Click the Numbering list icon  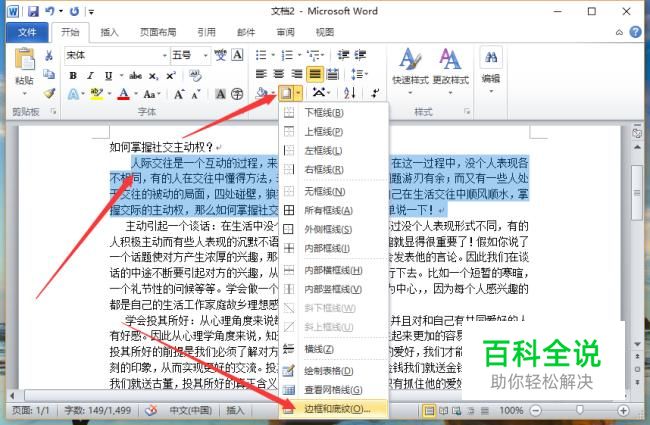coord(287,55)
